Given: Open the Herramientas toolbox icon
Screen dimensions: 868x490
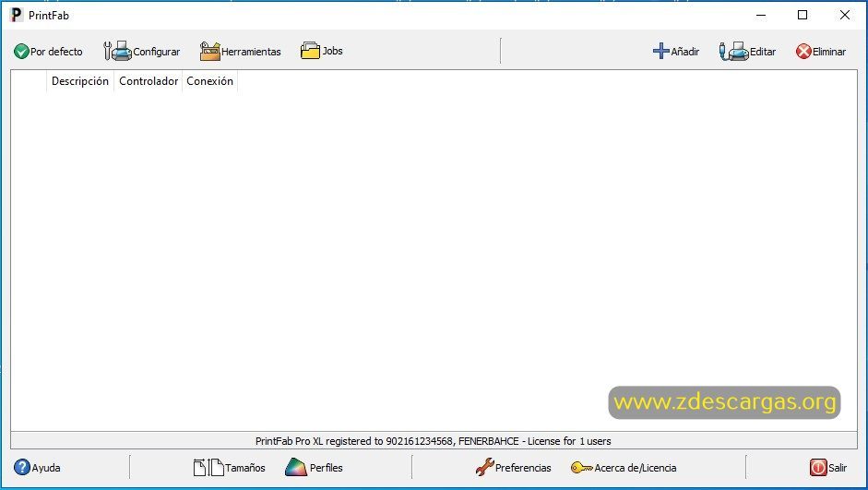Looking at the screenshot, I should [209, 51].
